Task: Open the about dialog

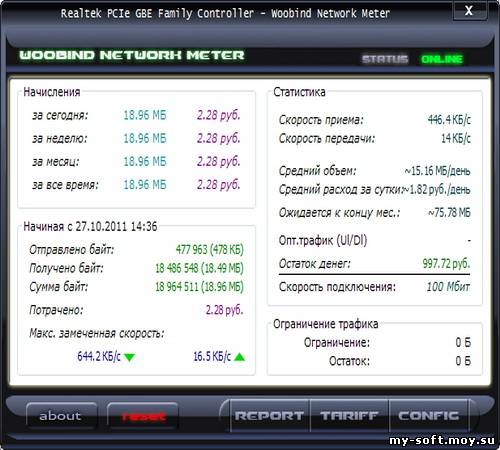Action: pos(61,416)
